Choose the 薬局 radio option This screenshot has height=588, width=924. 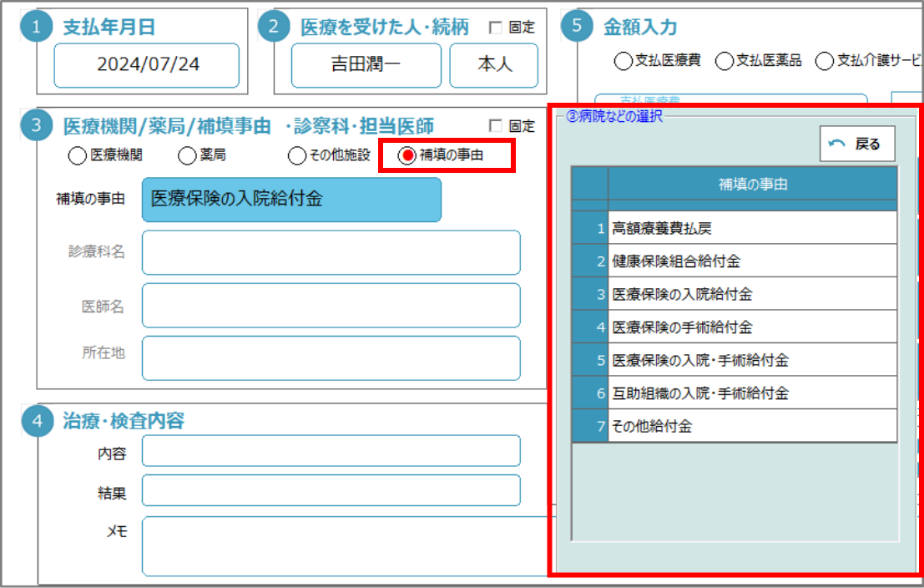pos(188,155)
